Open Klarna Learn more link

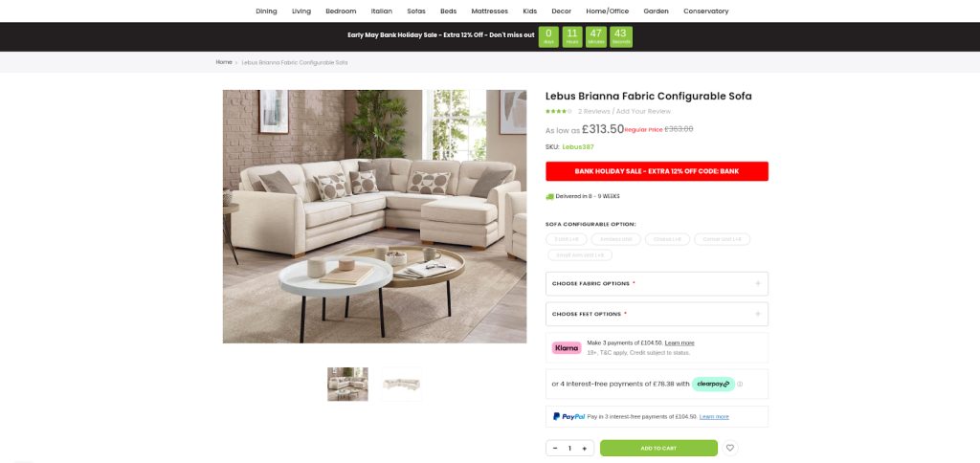point(679,343)
